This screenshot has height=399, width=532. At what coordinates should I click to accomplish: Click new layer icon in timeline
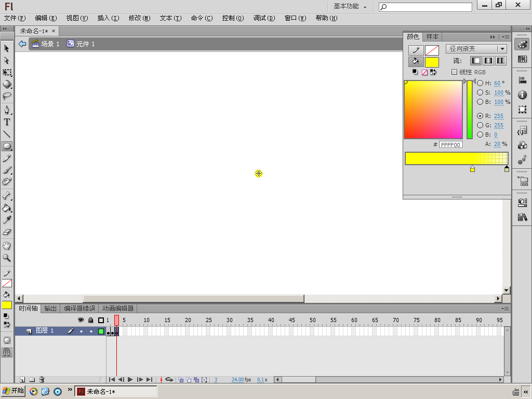coord(22,379)
